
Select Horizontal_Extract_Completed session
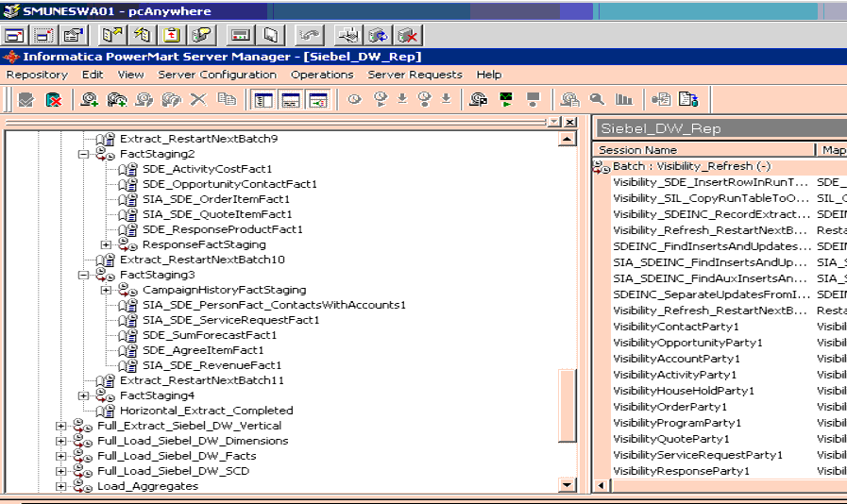pyautogui.click(x=207, y=412)
